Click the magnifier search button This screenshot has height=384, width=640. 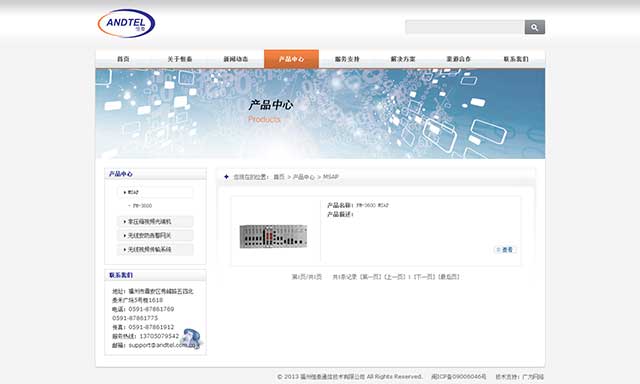[x=534, y=27]
